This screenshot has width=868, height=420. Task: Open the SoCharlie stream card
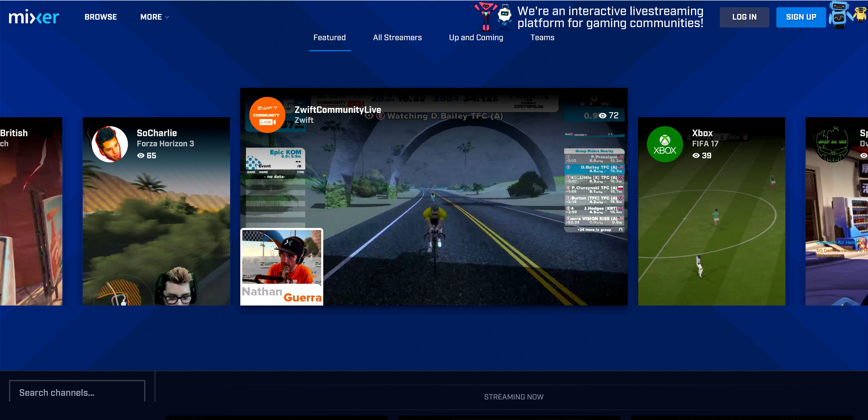[x=156, y=211]
